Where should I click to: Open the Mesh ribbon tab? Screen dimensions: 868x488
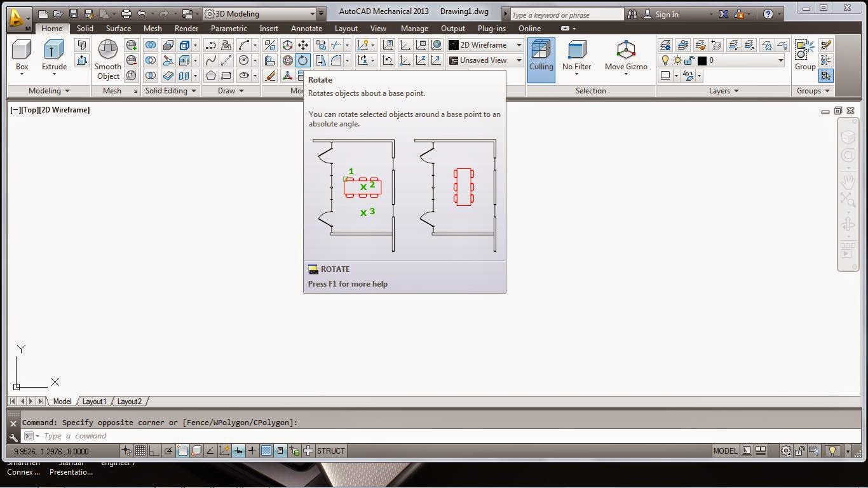click(153, 29)
